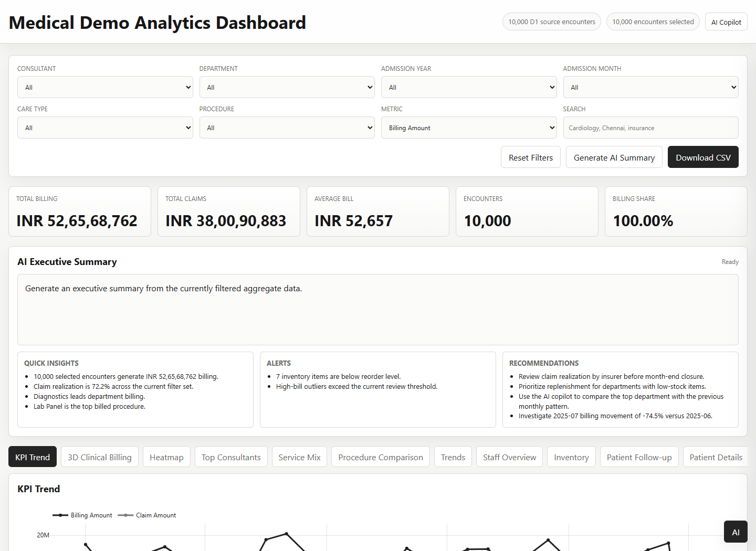
Task: Open the Metric dropdown showing Billing Amount
Action: (x=469, y=128)
